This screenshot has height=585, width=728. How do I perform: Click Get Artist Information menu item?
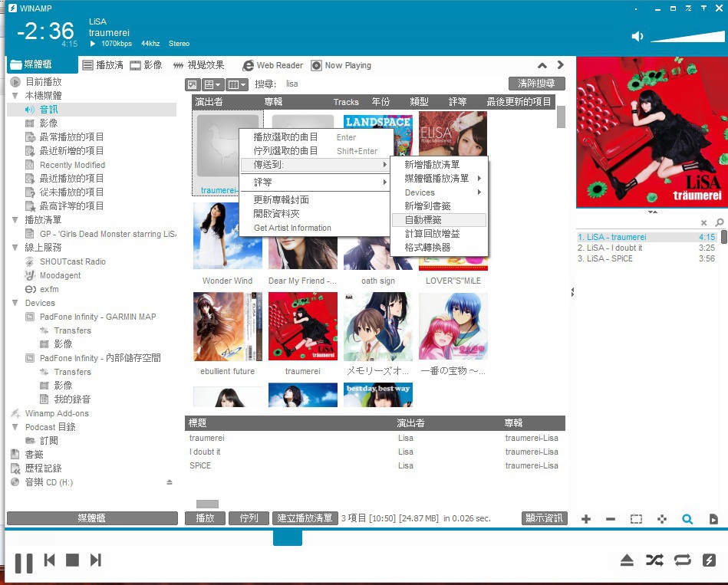[x=315, y=228]
